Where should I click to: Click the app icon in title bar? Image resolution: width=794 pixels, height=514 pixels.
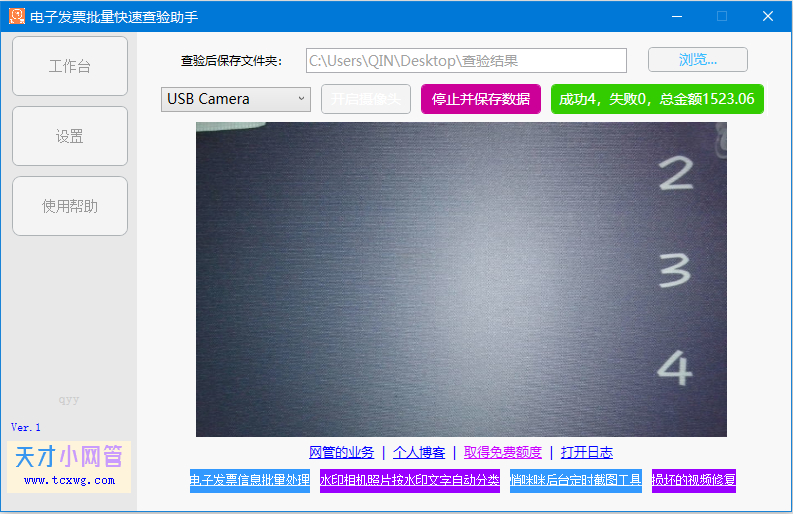[x=17, y=16]
